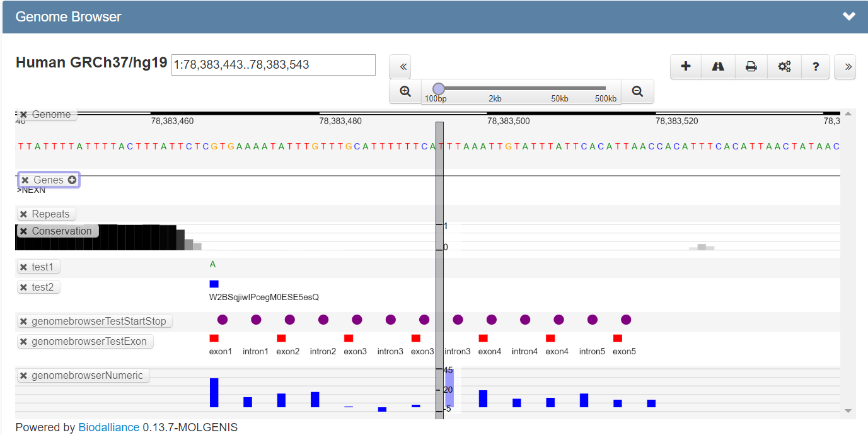
Task: Remove the genomebrowserNumeric track
Action: pos(24,375)
